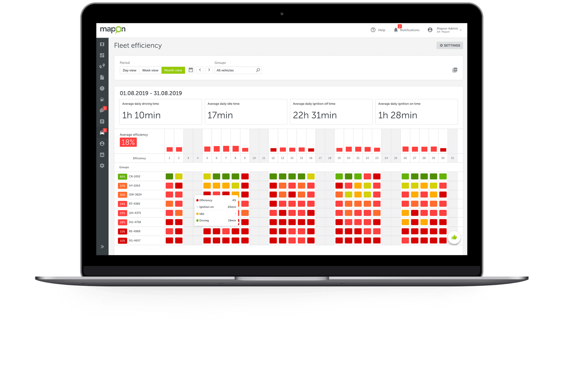Click the Average daily driving time card

(161, 112)
